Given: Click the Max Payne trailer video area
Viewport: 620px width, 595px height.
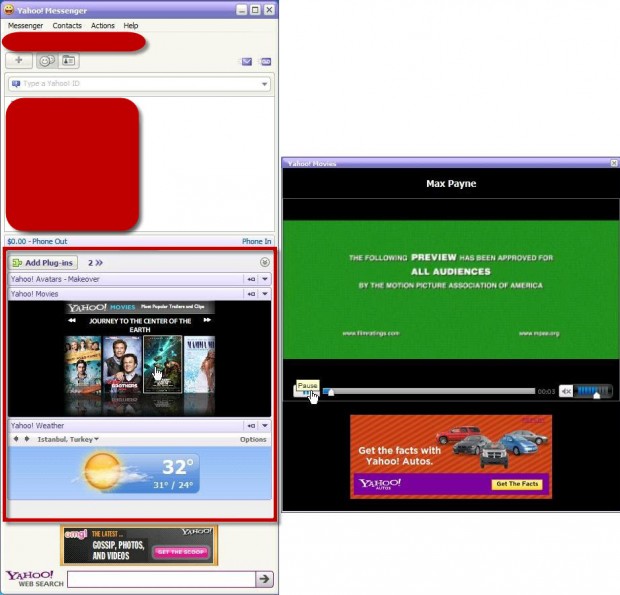Looking at the screenshot, I should coord(451,290).
